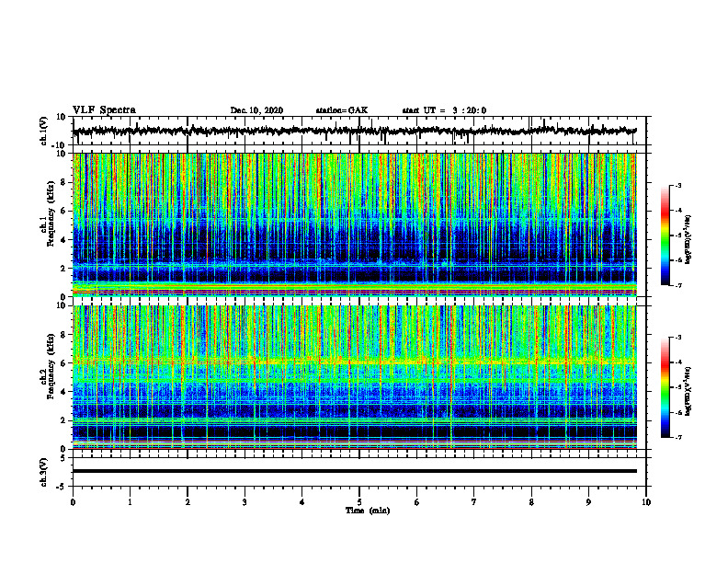Click the ch.2 colorbar "log(PSD)" label

click(688, 391)
